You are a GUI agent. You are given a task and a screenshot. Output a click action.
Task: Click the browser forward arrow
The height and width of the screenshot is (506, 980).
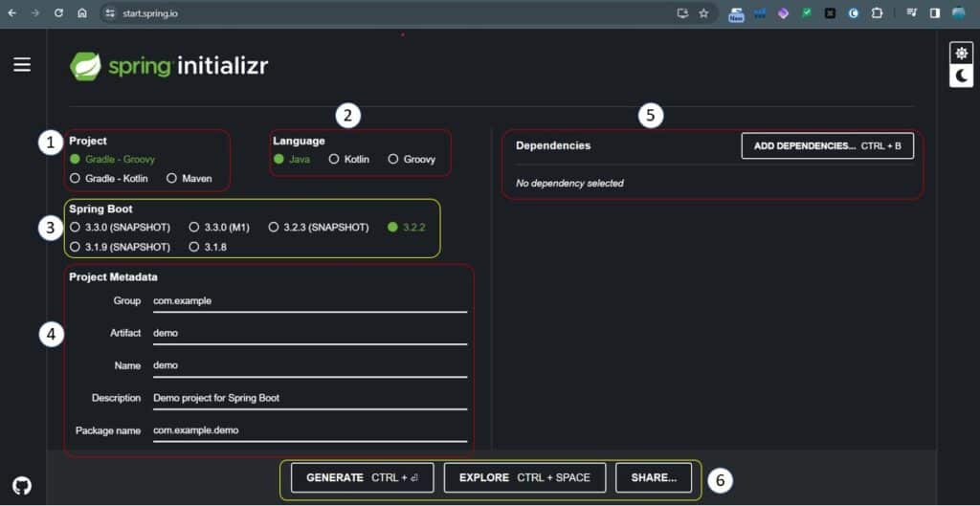[x=35, y=13]
